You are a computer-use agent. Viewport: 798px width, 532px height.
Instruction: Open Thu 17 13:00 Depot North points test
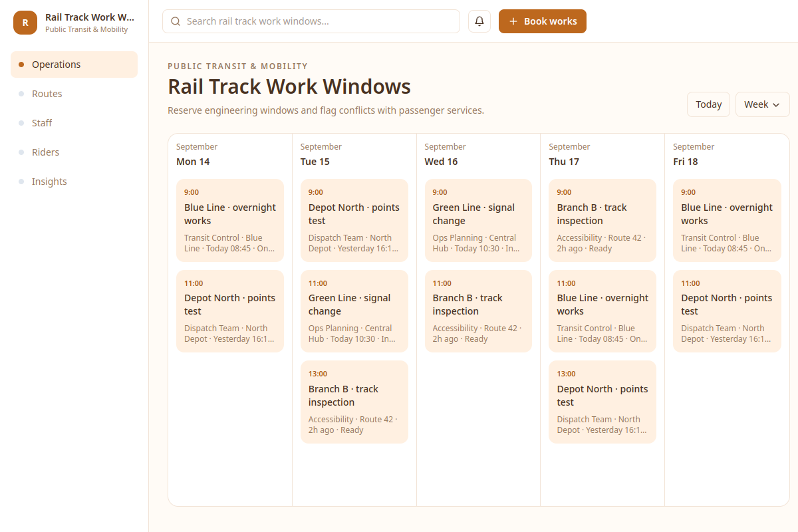602,402
